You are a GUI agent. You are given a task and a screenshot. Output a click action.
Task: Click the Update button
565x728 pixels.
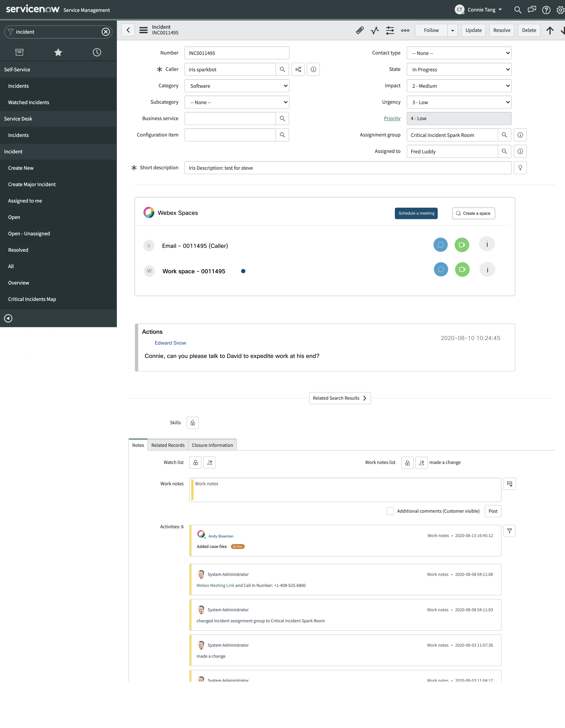click(473, 30)
